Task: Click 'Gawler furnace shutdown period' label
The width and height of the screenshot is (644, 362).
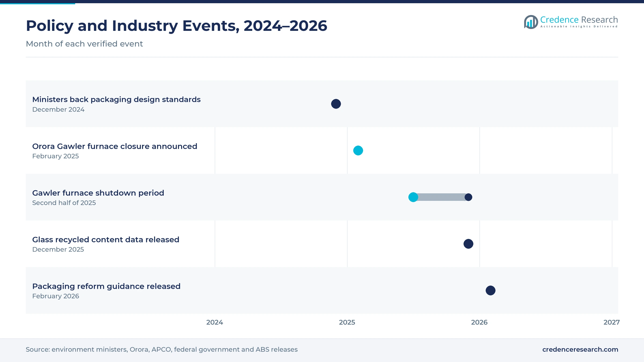Action: pyautogui.click(x=98, y=193)
